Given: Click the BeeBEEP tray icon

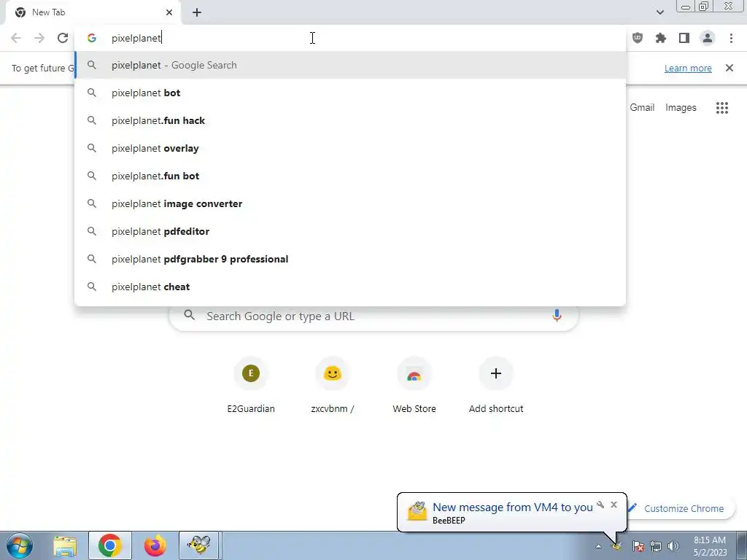Looking at the screenshot, I should (x=617, y=546).
